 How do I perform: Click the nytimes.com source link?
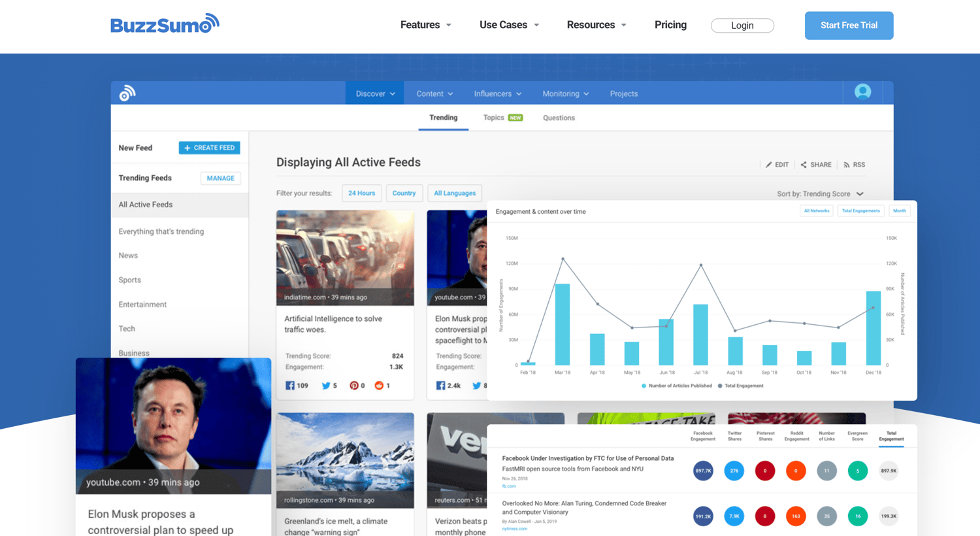tap(515, 529)
